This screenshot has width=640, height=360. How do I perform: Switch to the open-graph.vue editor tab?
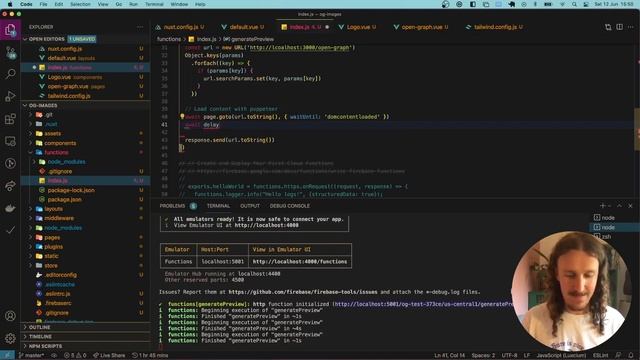tap(421, 27)
